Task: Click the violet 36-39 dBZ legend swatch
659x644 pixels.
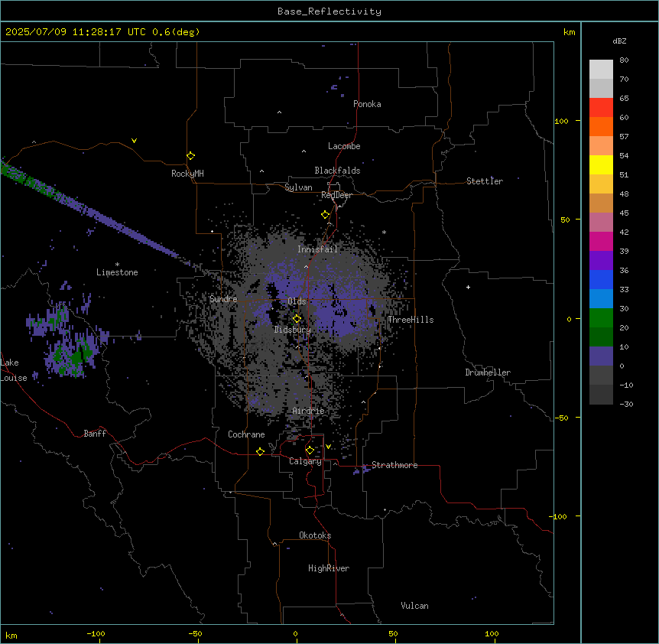Action: click(x=601, y=261)
